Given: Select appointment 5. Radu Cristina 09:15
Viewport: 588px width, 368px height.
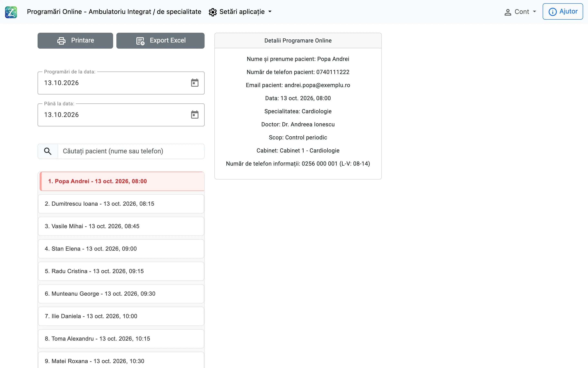Looking at the screenshot, I should coord(121,271).
